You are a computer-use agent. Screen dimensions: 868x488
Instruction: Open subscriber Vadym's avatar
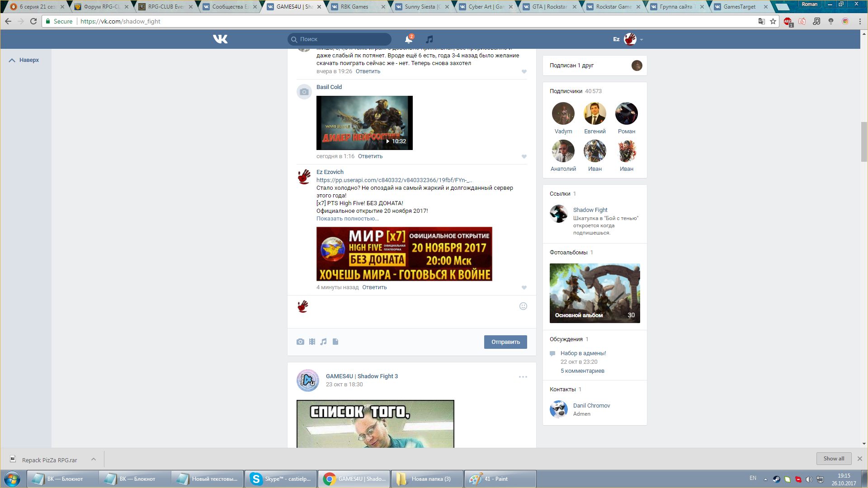[563, 113]
